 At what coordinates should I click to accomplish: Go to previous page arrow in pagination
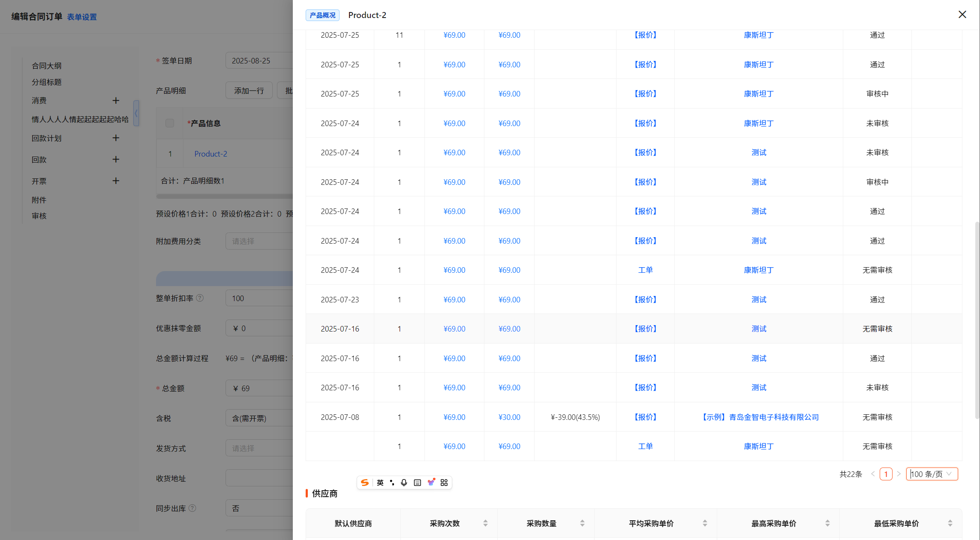pos(873,474)
